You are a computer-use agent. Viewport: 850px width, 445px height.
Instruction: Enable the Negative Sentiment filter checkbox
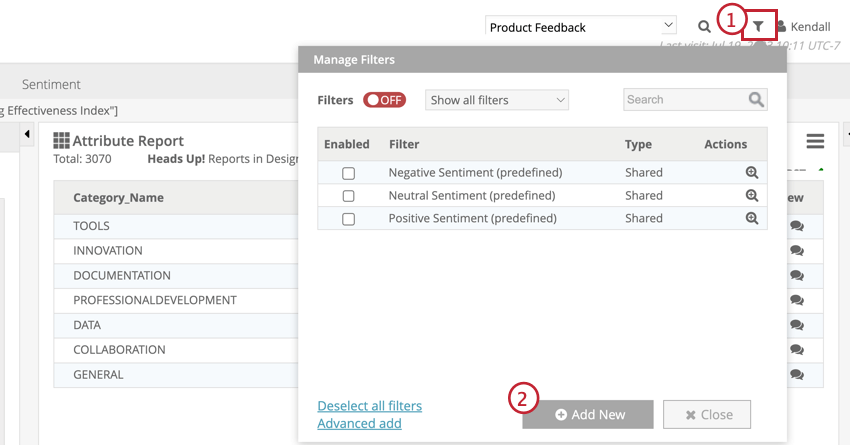coord(348,173)
